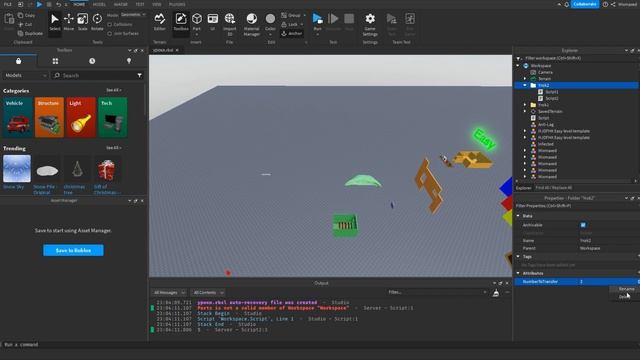Open the FILE menu
This screenshot has height=360, width=640.
click(8, 4)
